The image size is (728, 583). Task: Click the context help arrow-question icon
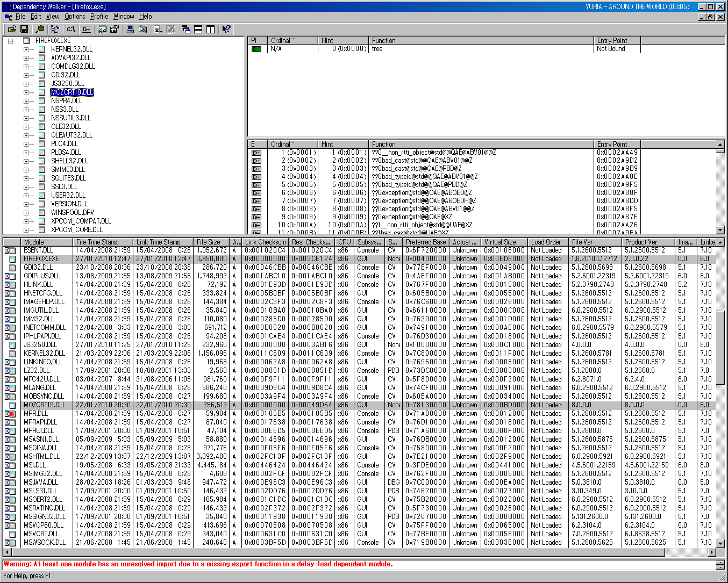[226, 29]
